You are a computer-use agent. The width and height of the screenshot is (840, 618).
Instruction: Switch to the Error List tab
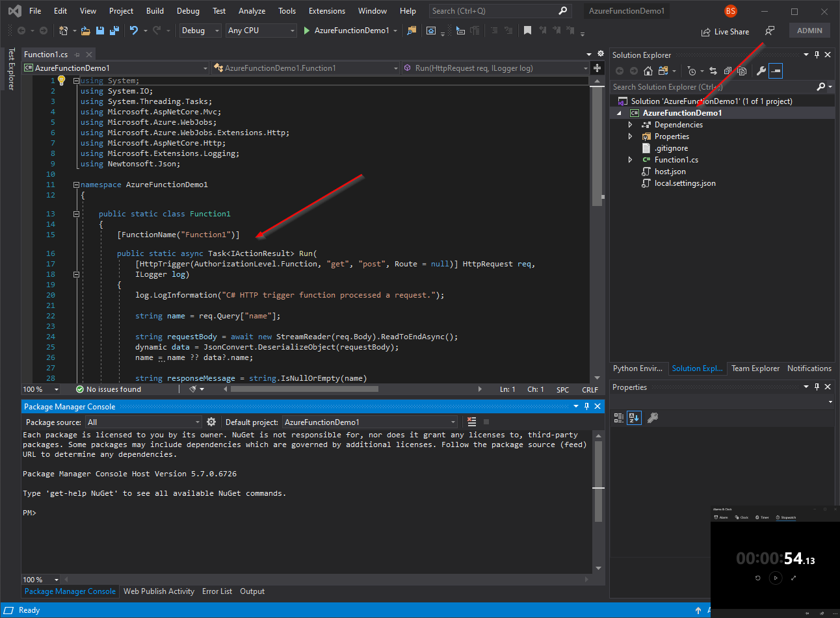217,591
